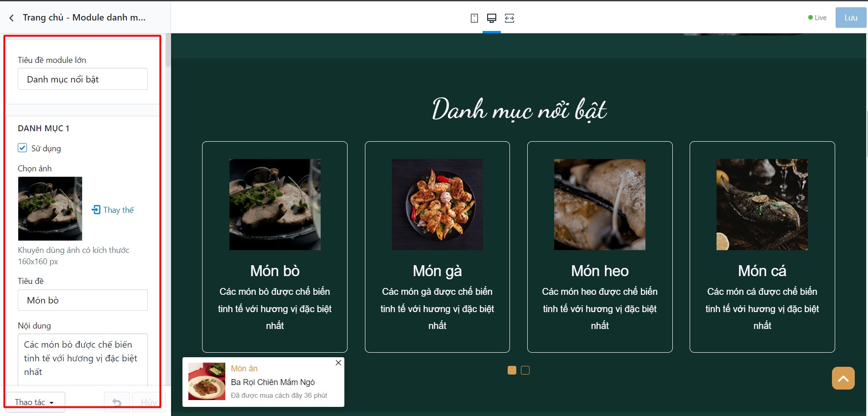
Task: Click the popup product thumbnail image
Action: click(207, 381)
